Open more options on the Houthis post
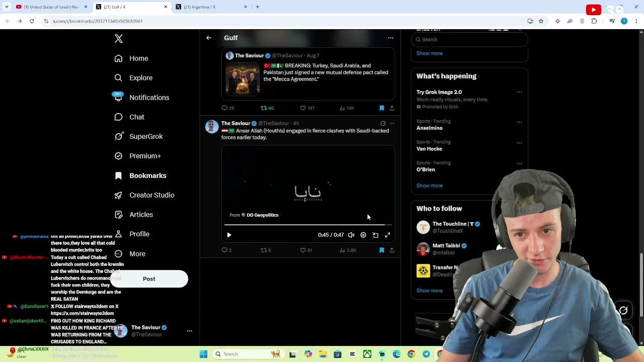 pyautogui.click(x=392, y=123)
